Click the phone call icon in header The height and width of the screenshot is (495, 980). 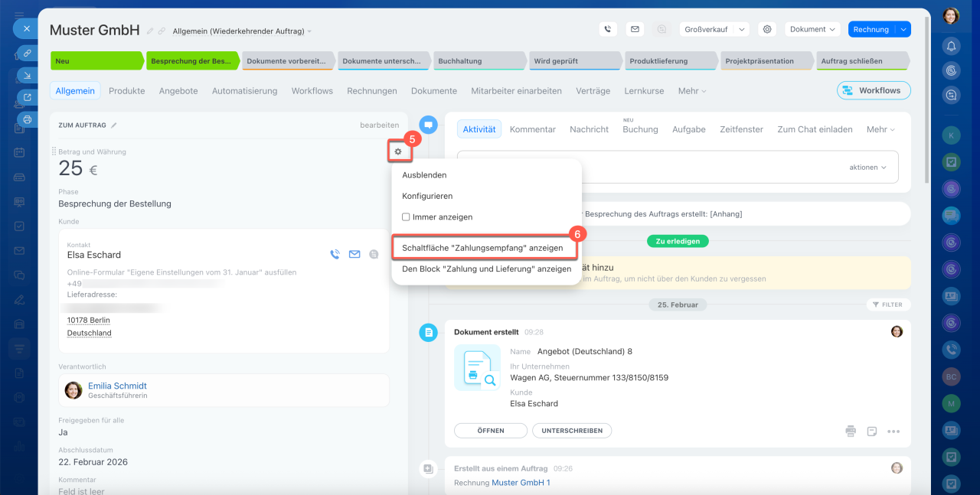(608, 29)
